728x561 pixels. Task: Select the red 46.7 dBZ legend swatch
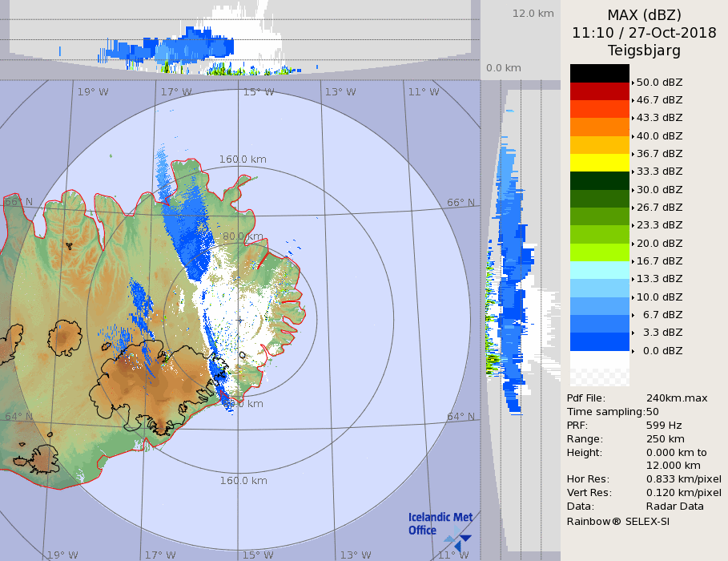tap(599, 91)
